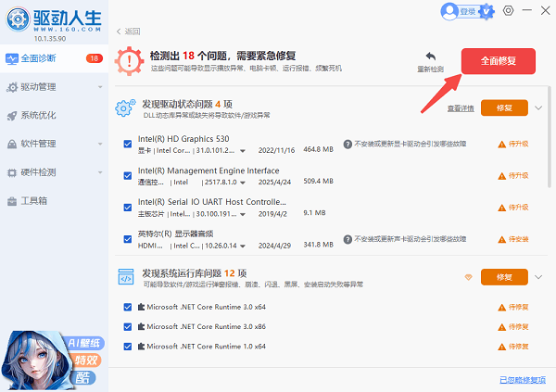
Task: Click the settings hexagon icon in title bar
Action: [x=507, y=11]
